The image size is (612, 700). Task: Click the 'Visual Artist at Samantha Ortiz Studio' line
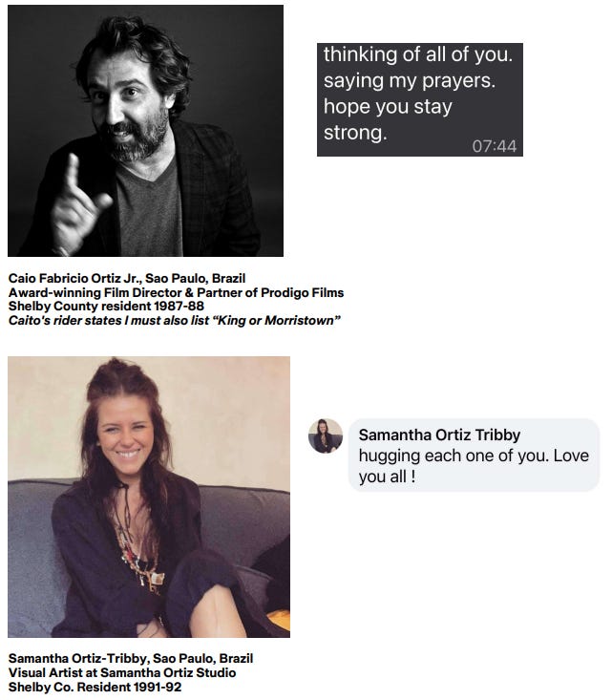coord(122,672)
